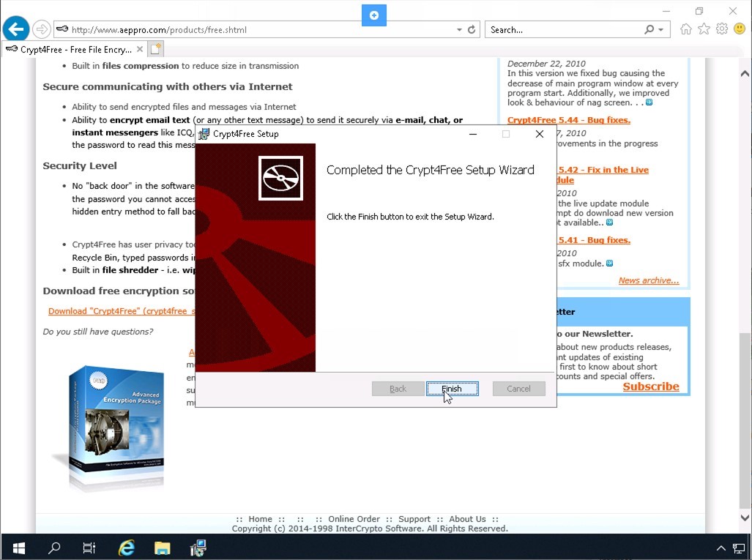Click inside the browser Search box
The image size is (752, 560).
564,30
